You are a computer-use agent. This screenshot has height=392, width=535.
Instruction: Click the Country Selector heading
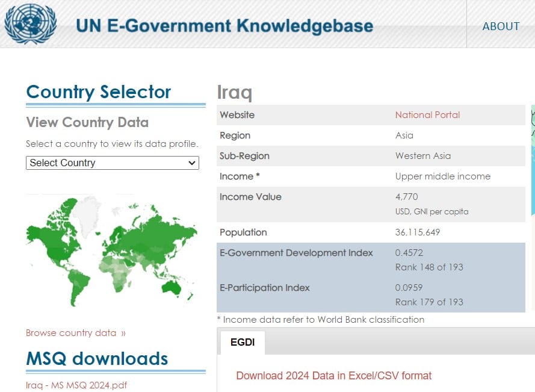pyautogui.click(x=99, y=92)
